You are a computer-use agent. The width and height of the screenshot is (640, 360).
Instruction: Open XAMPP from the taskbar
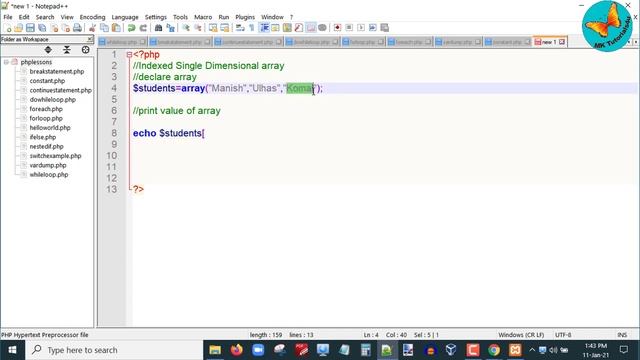515,350
